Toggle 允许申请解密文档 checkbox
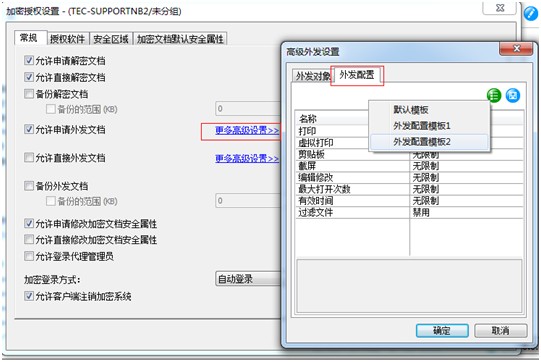Image resolution: width=541 pixels, height=362 pixels. point(29,60)
